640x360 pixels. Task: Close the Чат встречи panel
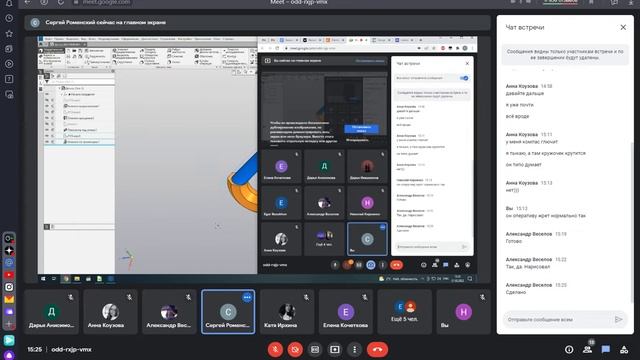coord(623,27)
